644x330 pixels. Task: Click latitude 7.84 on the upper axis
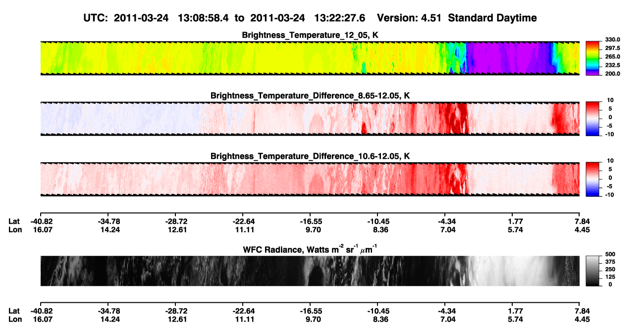pos(582,221)
